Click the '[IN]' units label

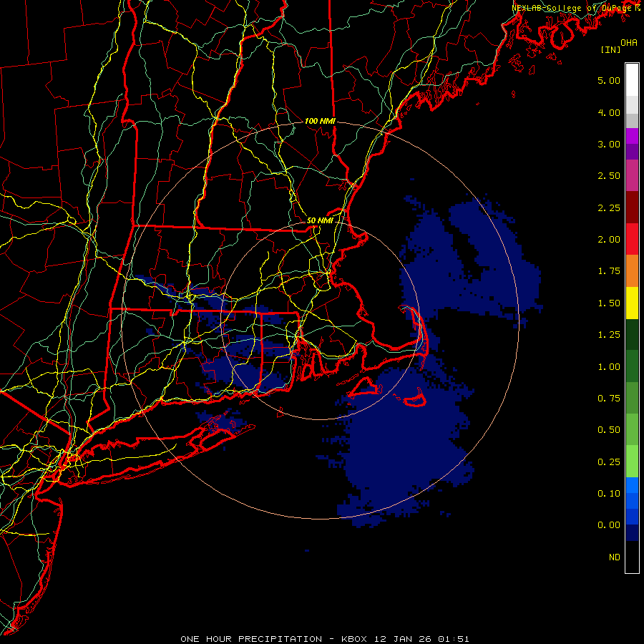(611, 50)
